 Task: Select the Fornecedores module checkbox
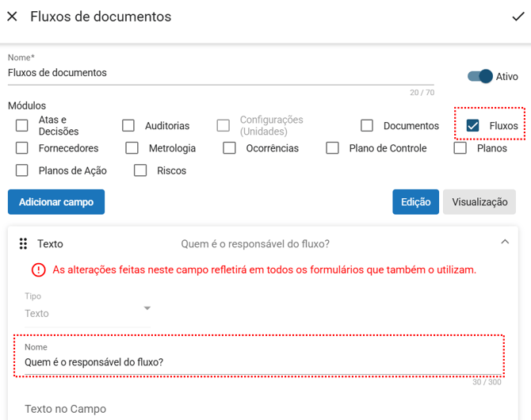coord(22,148)
